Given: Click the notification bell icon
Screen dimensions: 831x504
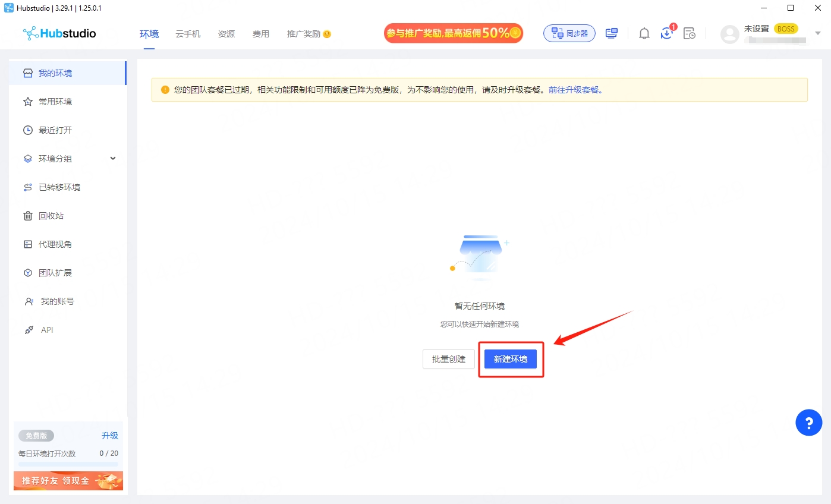Looking at the screenshot, I should click(644, 34).
